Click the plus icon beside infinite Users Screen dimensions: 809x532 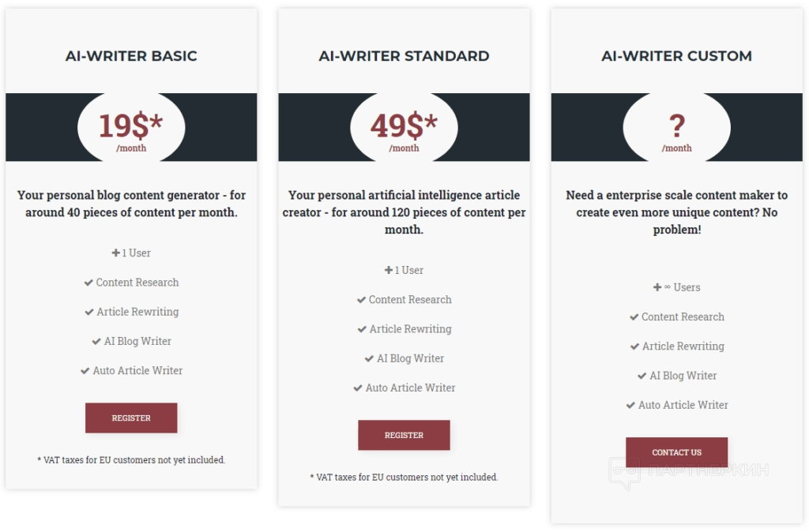pyautogui.click(x=657, y=287)
